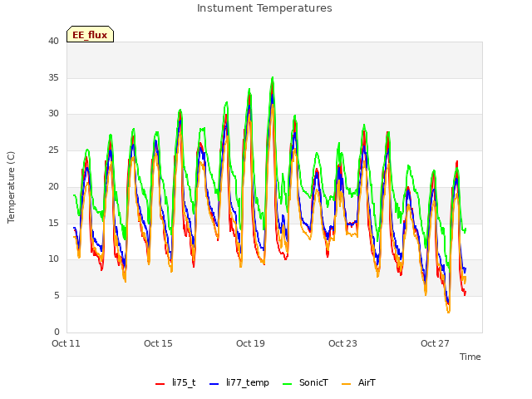
Task: Click the Oct 11 x-axis tick label
Action: point(66,343)
